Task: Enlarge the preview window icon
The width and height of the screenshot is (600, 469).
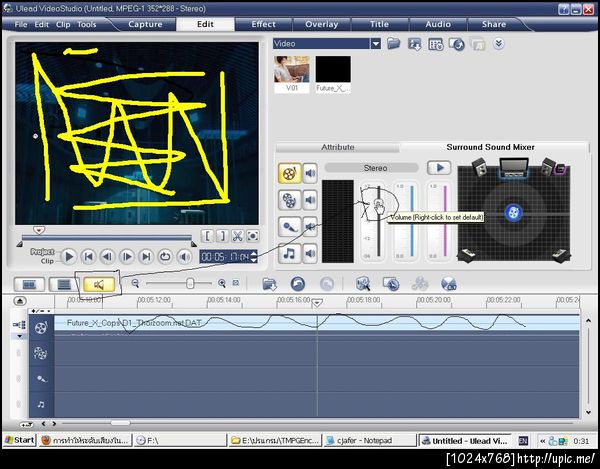Action: point(253,236)
